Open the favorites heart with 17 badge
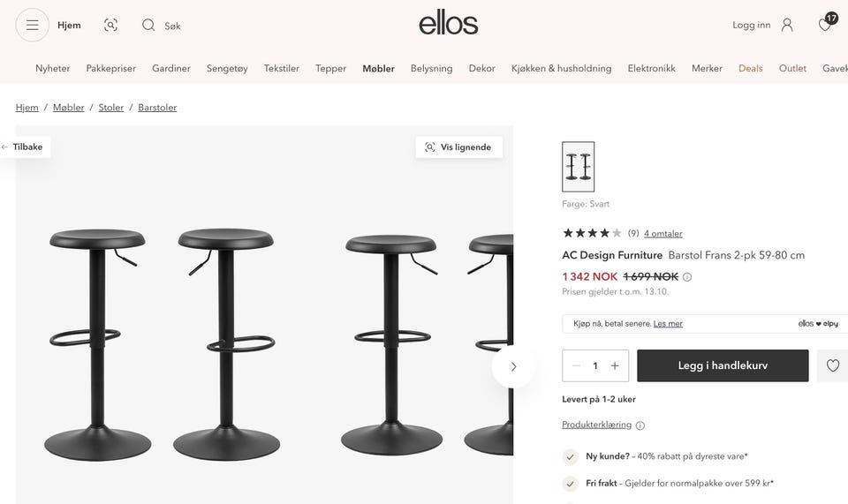The image size is (848, 504). point(827,23)
